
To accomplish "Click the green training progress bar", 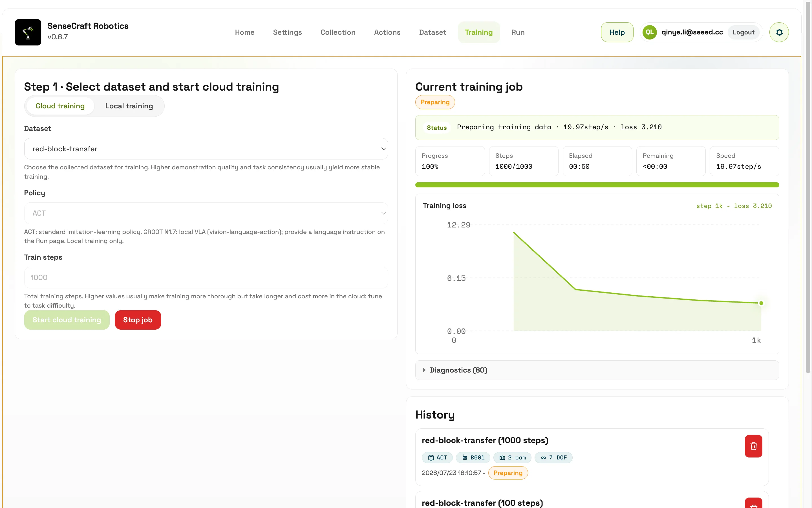I will click(x=597, y=185).
